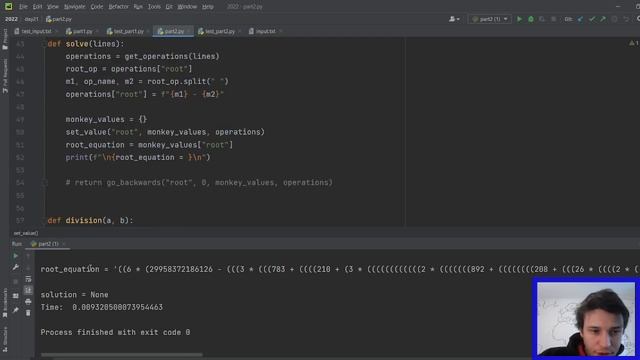Click the down stack trace arrow
This screenshot has width=640, height=360.
pos(28,268)
